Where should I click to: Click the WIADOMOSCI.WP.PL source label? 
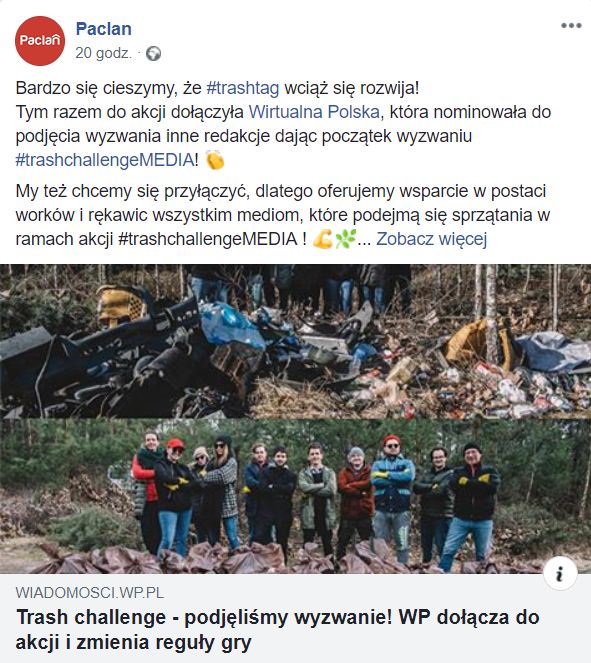tap(90, 593)
